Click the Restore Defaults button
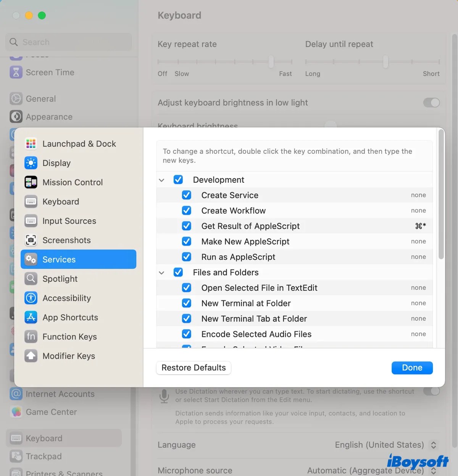458x476 pixels. [193, 368]
